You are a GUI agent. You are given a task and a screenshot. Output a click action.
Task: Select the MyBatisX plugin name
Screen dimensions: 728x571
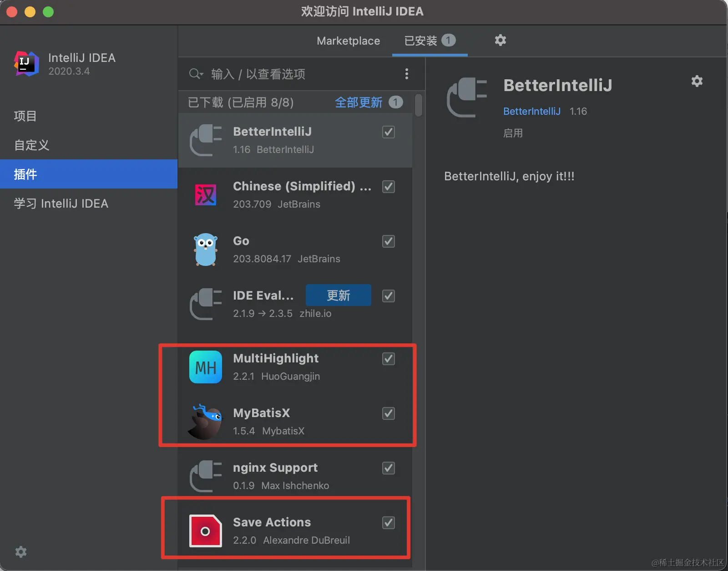tap(262, 413)
